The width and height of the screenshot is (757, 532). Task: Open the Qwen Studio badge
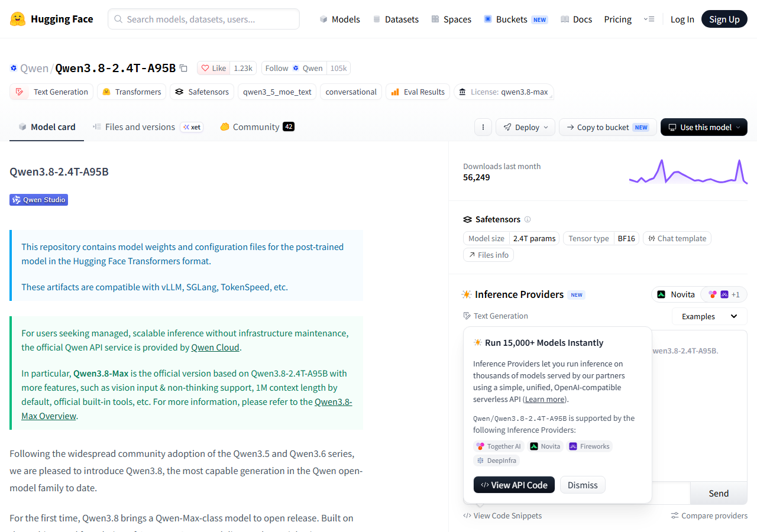tap(39, 200)
